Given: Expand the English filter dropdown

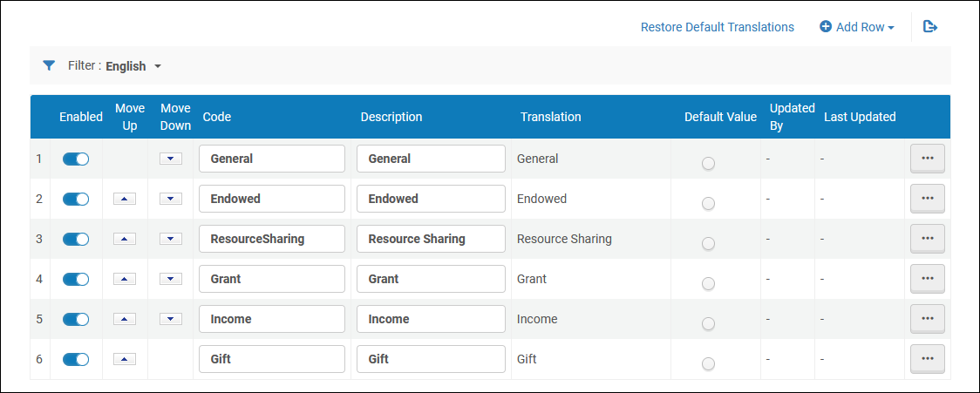Looking at the screenshot, I should coord(133,66).
